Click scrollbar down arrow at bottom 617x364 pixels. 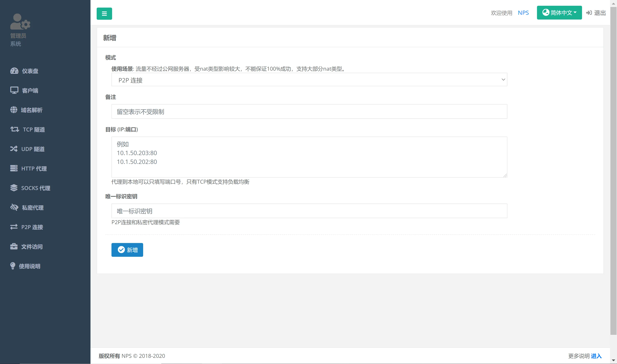613,361
